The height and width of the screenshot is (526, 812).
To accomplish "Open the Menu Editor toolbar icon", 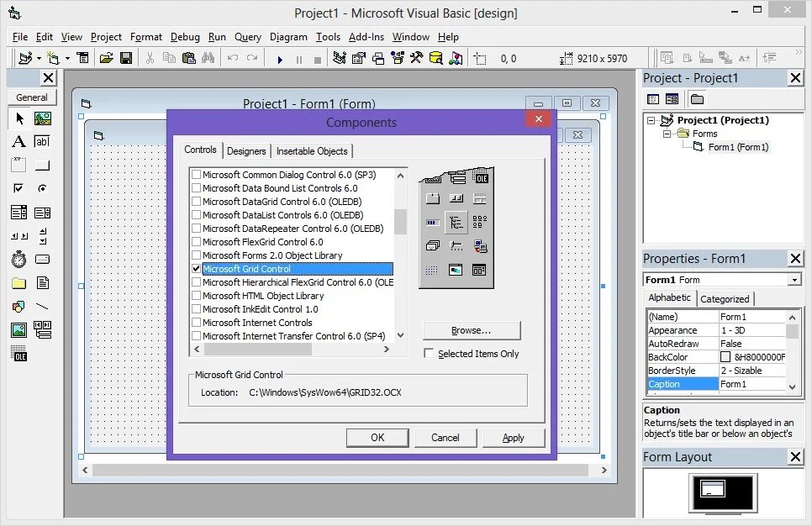I will click(83, 58).
